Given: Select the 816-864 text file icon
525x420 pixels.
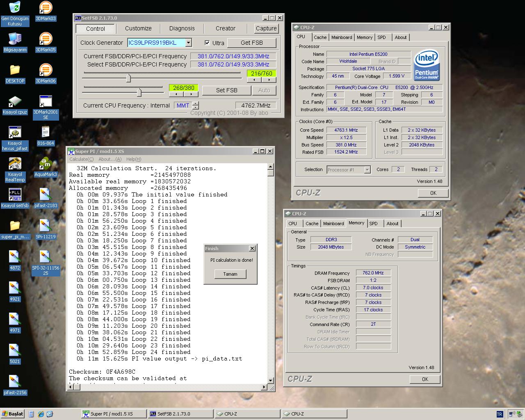Looking at the screenshot, I should (46, 136).
